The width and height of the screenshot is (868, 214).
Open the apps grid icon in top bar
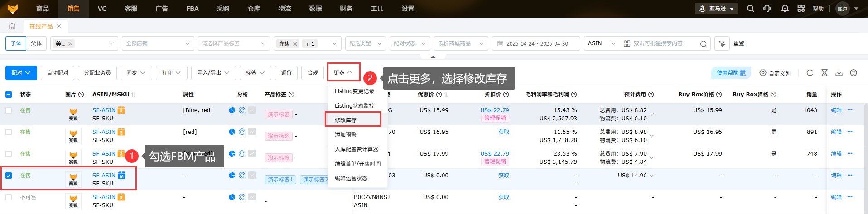click(x=801, y=9)
